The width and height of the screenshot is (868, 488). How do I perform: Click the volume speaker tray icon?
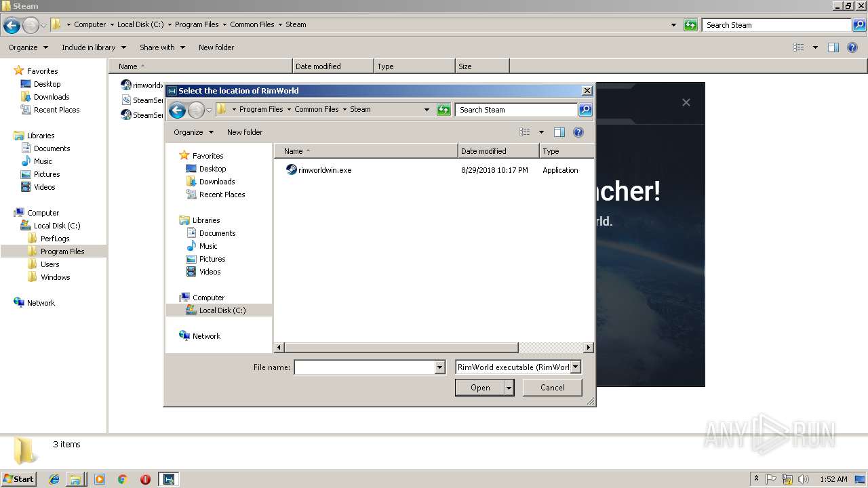[803, 479]
